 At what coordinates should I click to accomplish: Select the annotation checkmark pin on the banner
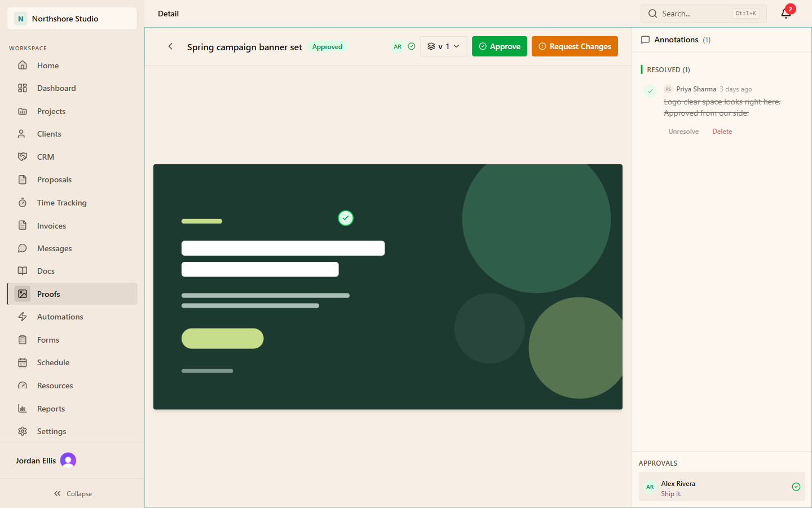[x=346, y=218]
